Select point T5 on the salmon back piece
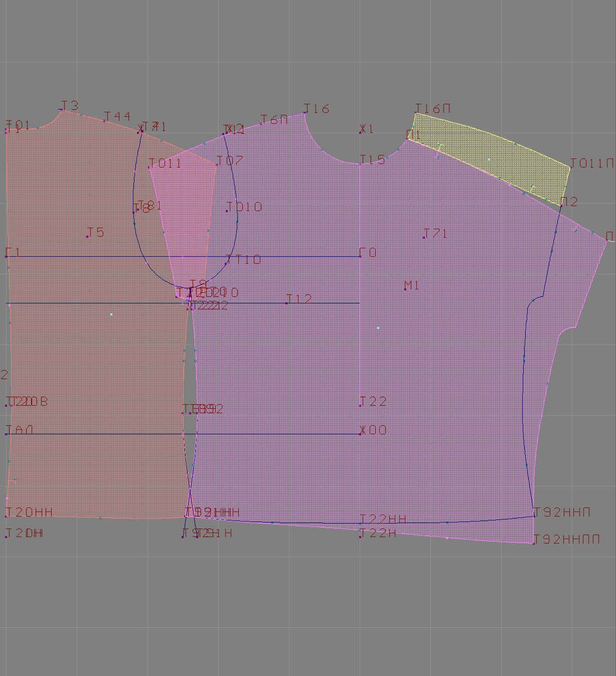Image resolution: width=616 pixels, height=676 pixels. [x=87, y=236]
